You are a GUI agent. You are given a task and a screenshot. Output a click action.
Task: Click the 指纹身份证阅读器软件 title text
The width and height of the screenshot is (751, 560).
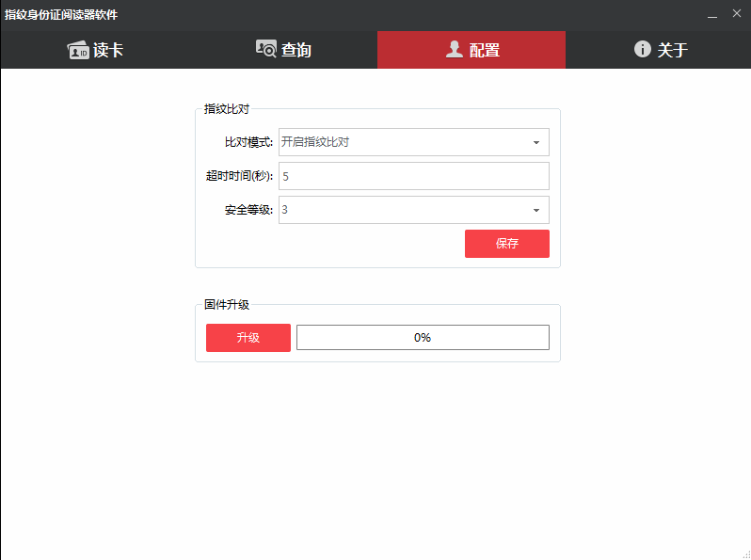coord(61,15)
